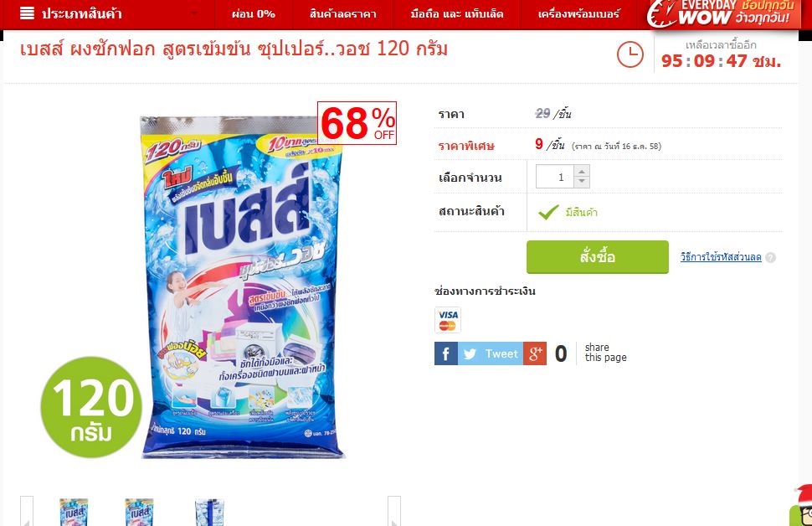The width and height of the screenshot is (812, 526).
Task: Increase quantity with the up arrow
Action: tap(582, 171)
